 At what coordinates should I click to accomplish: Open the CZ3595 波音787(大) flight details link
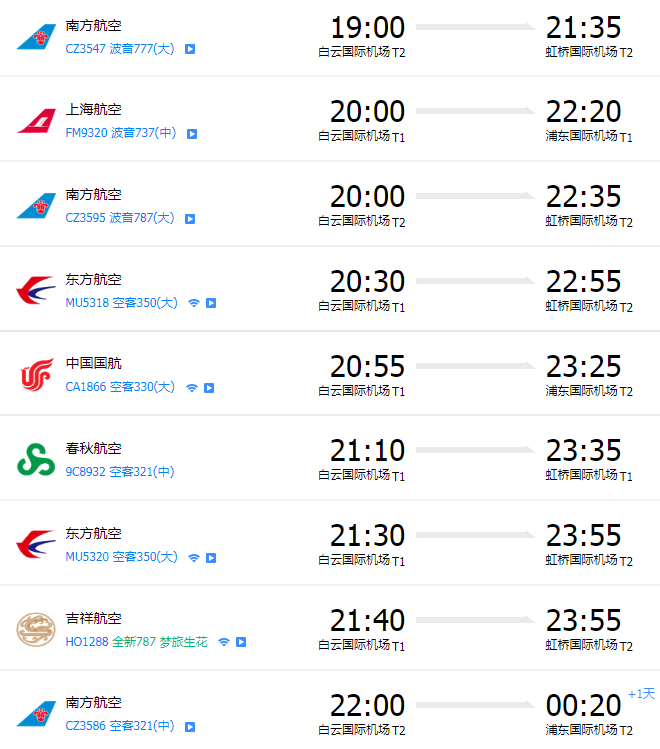pos(120,218)
